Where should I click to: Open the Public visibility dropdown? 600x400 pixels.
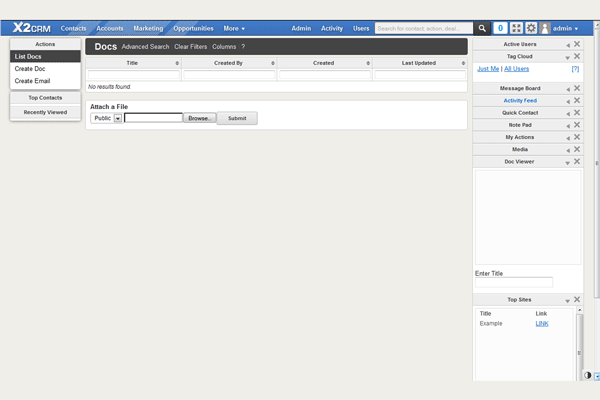click(x=118, y=118)
